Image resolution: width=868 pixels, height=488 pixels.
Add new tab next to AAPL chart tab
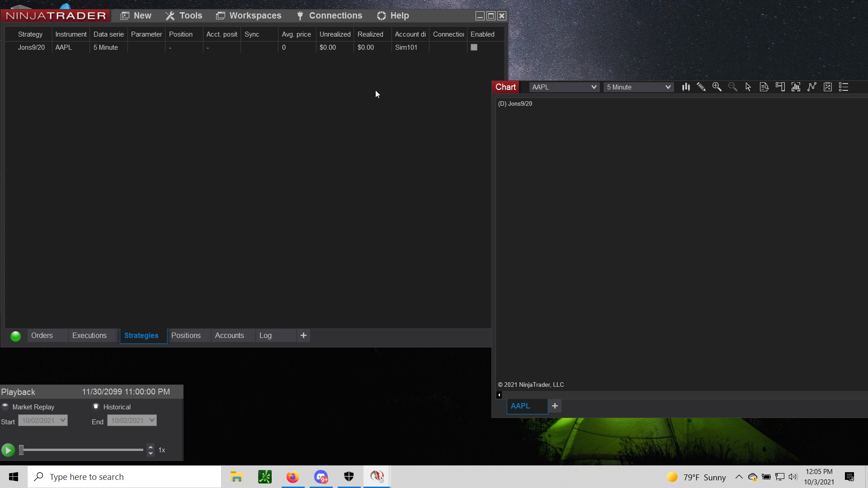pos(555,406)
